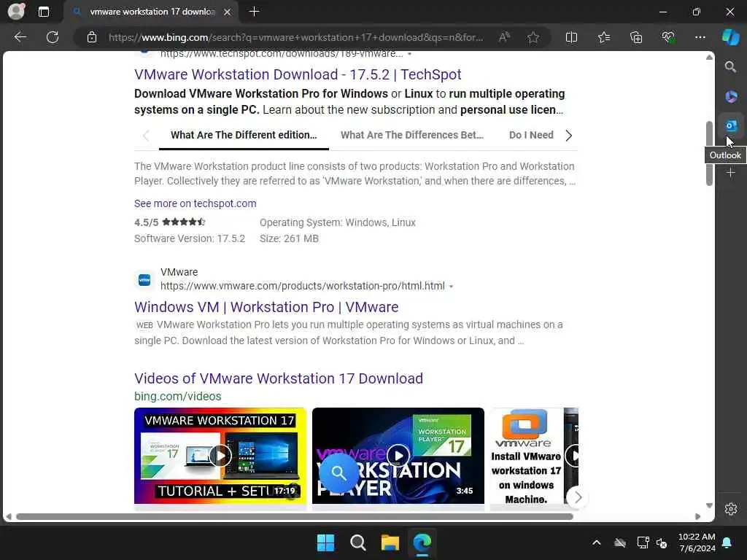Open Microsoft 365 sidebar app
Viewport: 747px width, 560px height.
(731, 97)
